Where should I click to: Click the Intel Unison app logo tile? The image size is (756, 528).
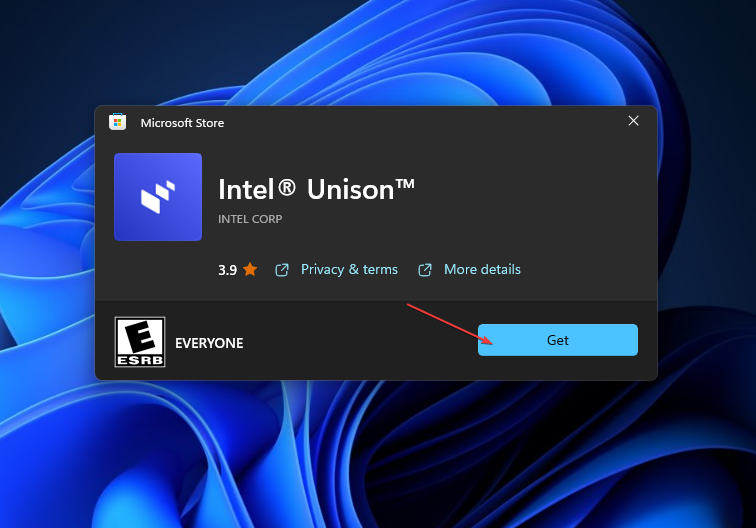[x=158, y=197]
